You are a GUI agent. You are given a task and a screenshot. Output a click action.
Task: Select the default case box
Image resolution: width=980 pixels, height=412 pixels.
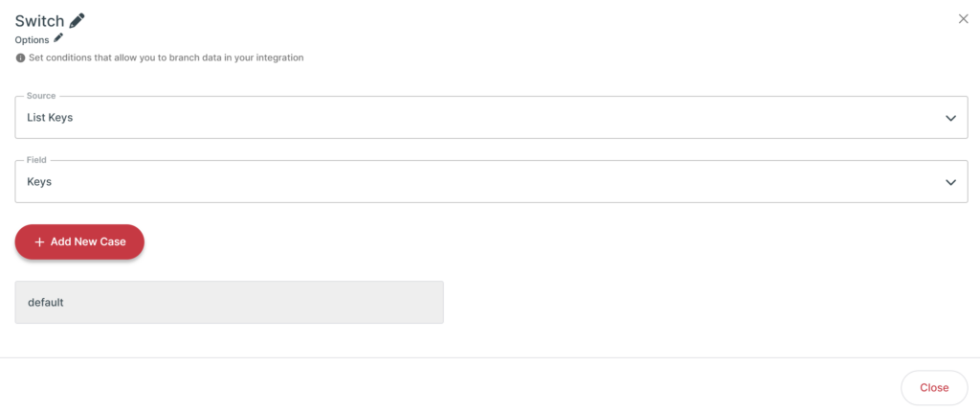[230, 303]
